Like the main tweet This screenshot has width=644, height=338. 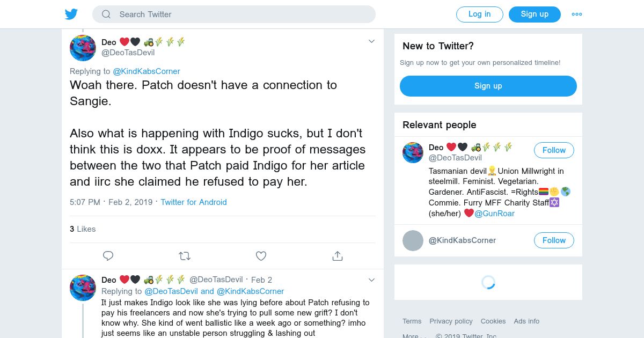[x=261, y=256]
